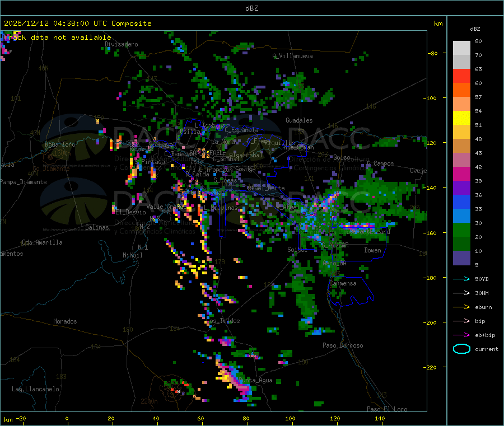Pick the dark green 10-20 dBZ band
Viewport: 504px width, 426px height.
pyautogui.click(x=461, y=244)
